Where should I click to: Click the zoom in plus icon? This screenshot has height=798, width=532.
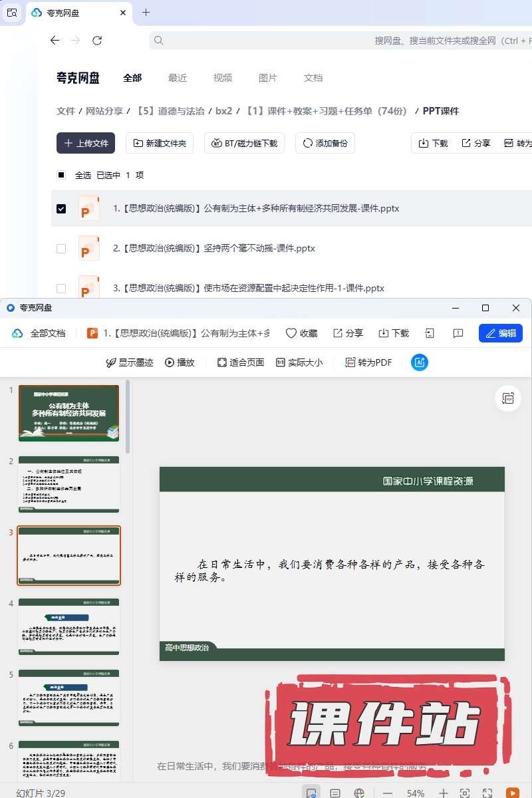[444, 793]
